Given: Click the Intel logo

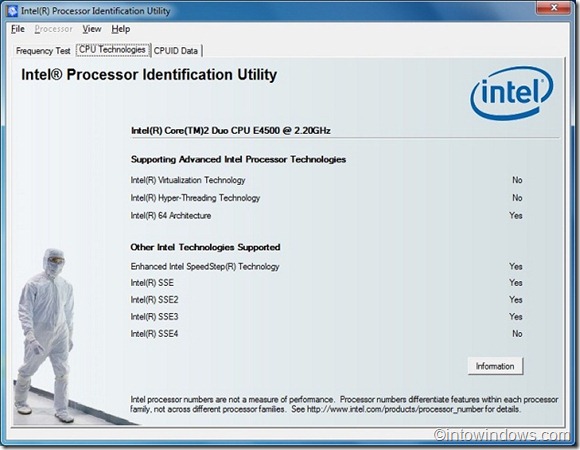Looking at the screenshot, I should click(512, 93).
